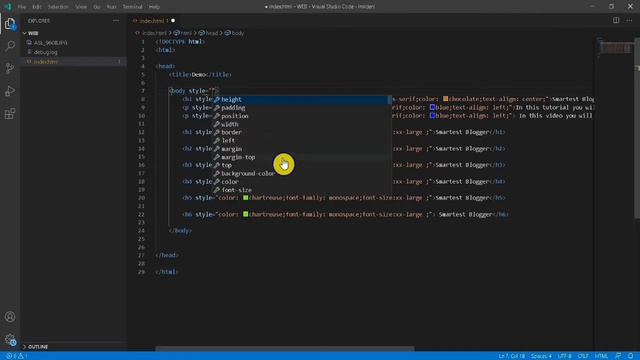Select the height property icon suggestion

coord(217,100)
